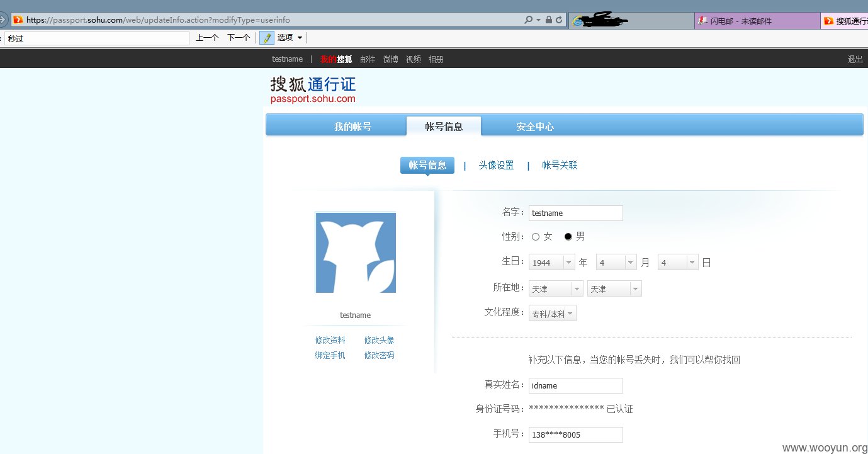The width and height of the screenshot is (868, 454).
Task: Toggle the highlight pencil icon in find bar
Action: (x=267, y=38)
